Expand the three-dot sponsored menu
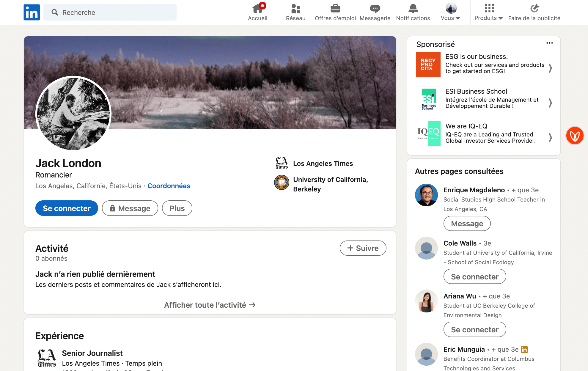The image size is (588, 371). point(550,44)
